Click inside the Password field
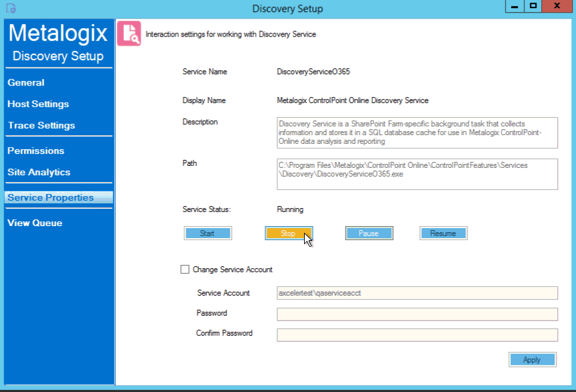 (417, 314)
